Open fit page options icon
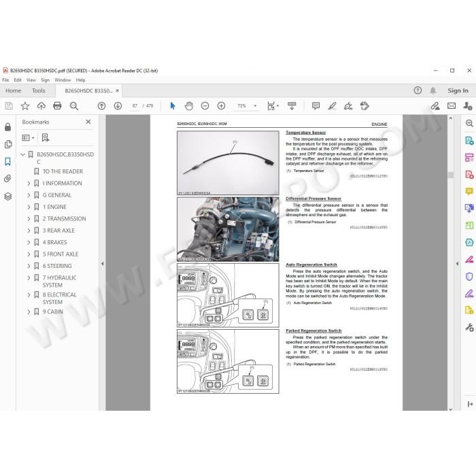 coord(271,105)
